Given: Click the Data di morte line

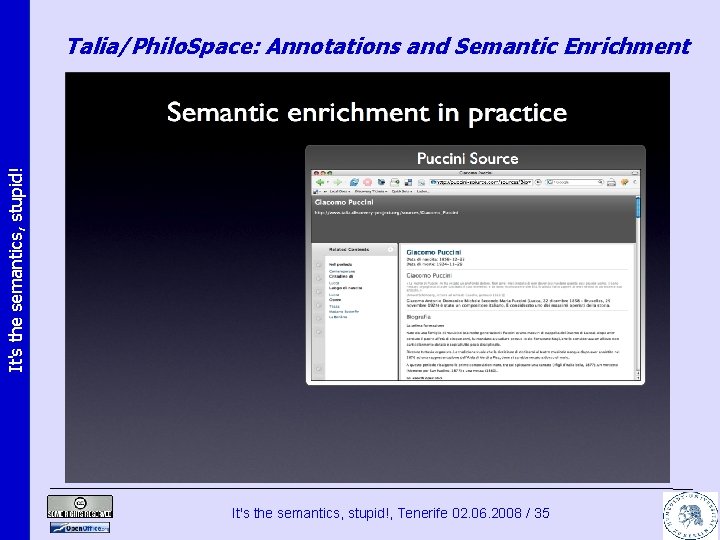Looking at the screenshot, I should (x=434, y=264).
